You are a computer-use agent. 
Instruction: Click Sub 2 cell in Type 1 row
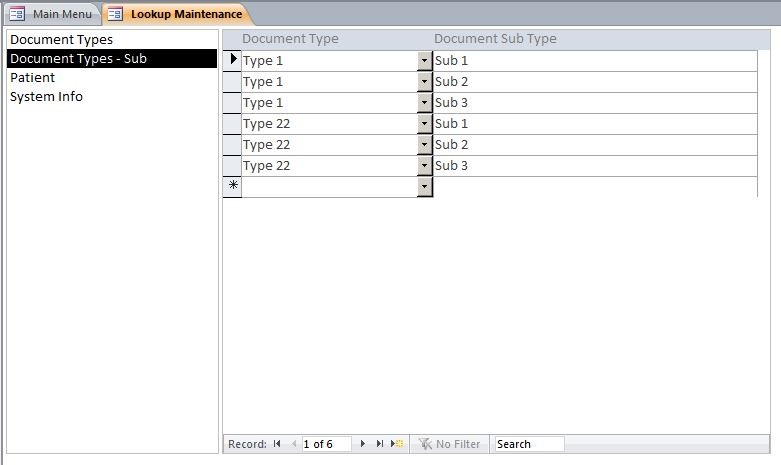595,82
